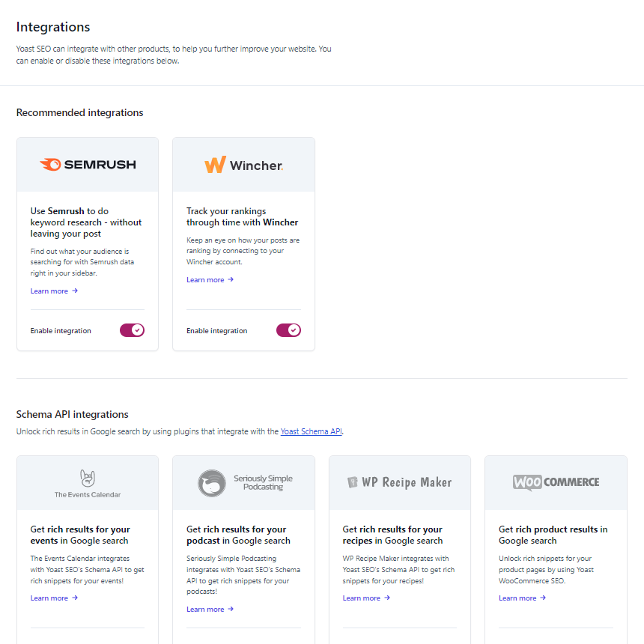Click the Seriously Simple Podcasting logo
The height and width of the screenshot is (644, 644).
pyautogui.click(x=243, y=483)
